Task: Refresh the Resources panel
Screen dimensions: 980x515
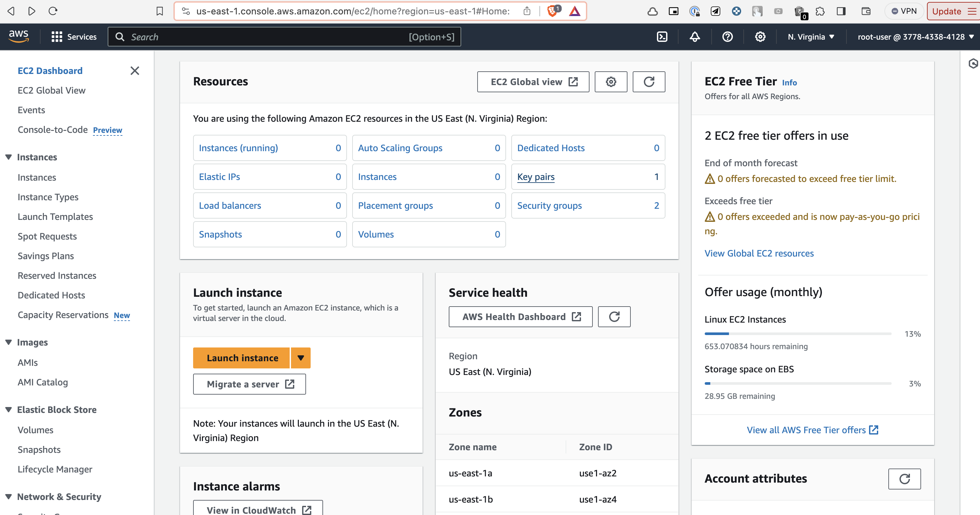Action: [x=649, y=82]
